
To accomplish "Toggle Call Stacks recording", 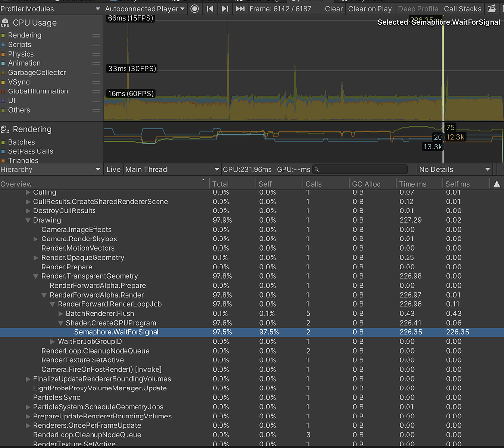I will pyautogui.click(x=463, y=9).
